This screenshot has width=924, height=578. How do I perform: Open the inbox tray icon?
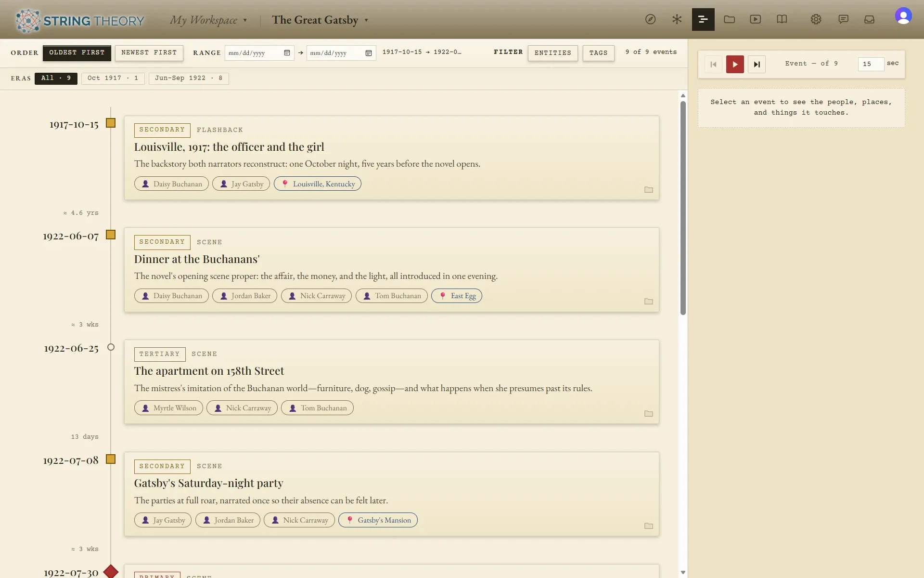[869, 19]
